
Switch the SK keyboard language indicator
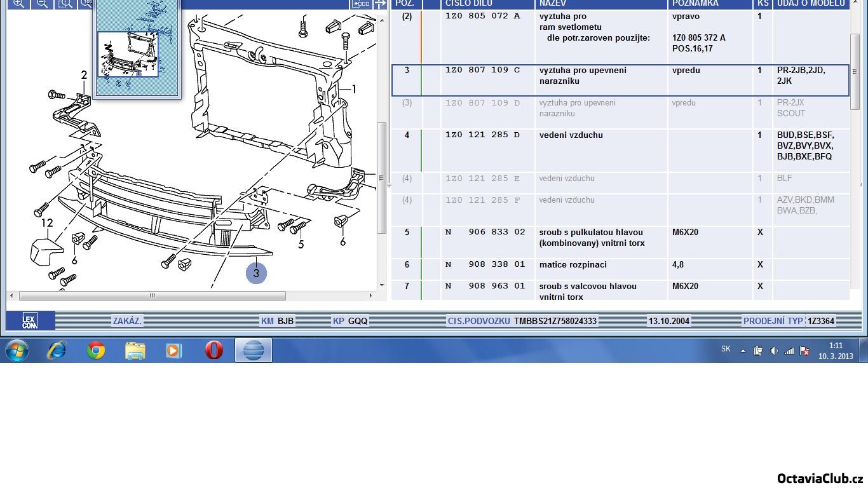coord(726,349)
